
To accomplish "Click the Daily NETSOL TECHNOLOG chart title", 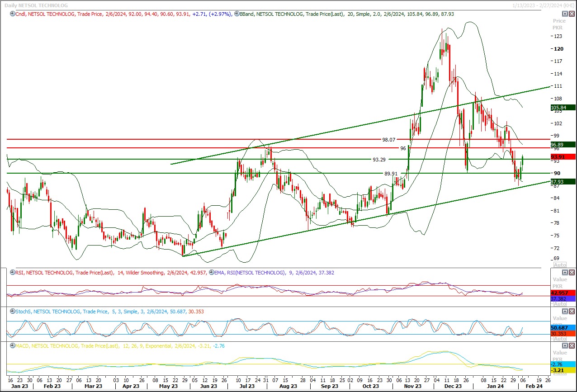I will coord(36,5).
